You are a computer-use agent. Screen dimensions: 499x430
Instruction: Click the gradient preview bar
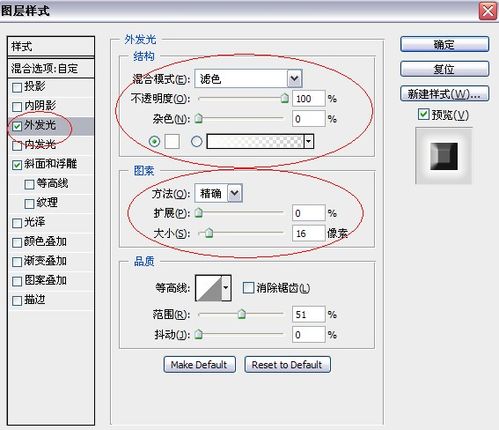coord(255,142)
